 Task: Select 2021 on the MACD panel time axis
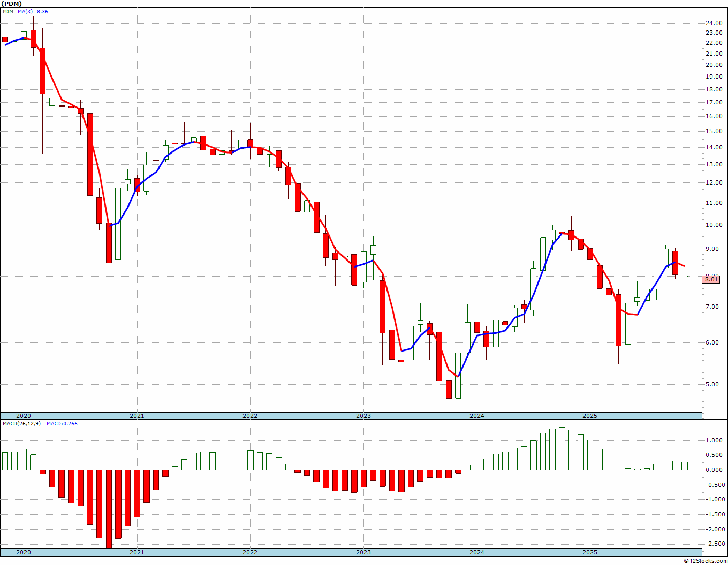tap(136, 552)
